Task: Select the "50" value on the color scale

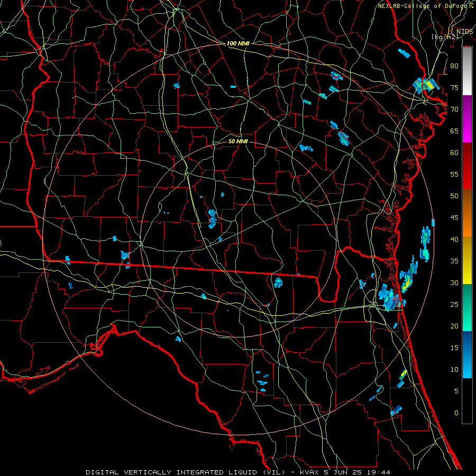Action: pyautogui.click(x=454, y=196)
